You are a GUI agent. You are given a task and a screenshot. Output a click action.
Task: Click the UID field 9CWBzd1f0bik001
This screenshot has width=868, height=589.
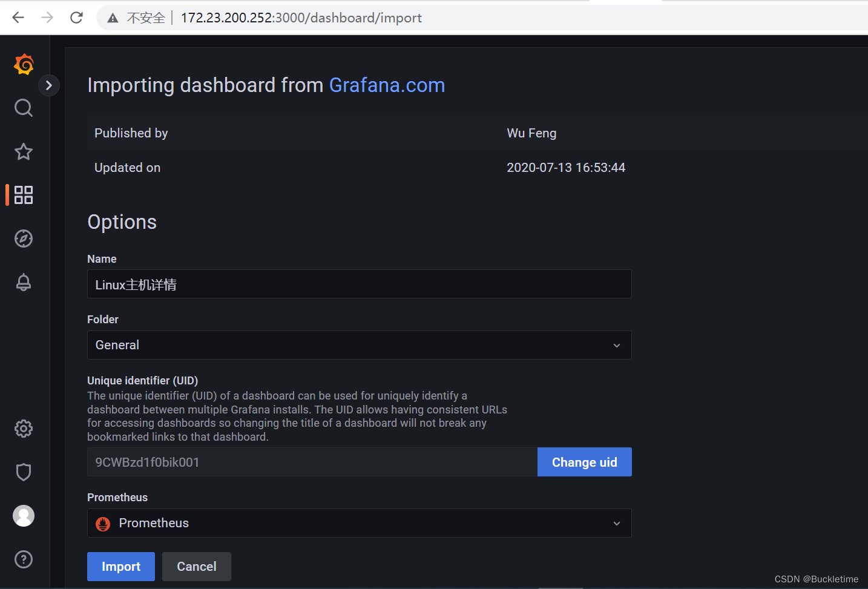click(x=312, y=462)
